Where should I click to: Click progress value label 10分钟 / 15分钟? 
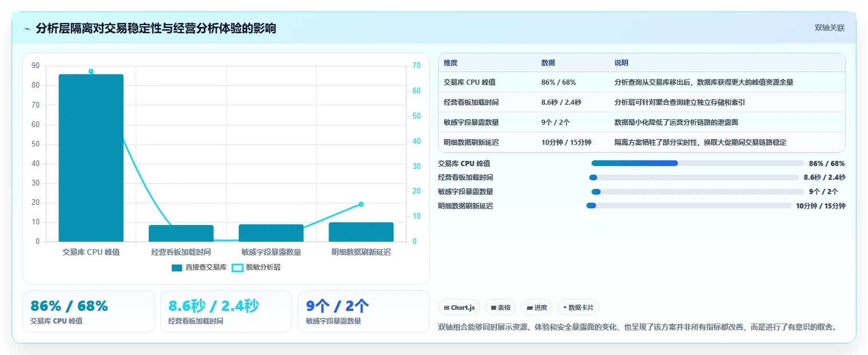tap(820, 206)
